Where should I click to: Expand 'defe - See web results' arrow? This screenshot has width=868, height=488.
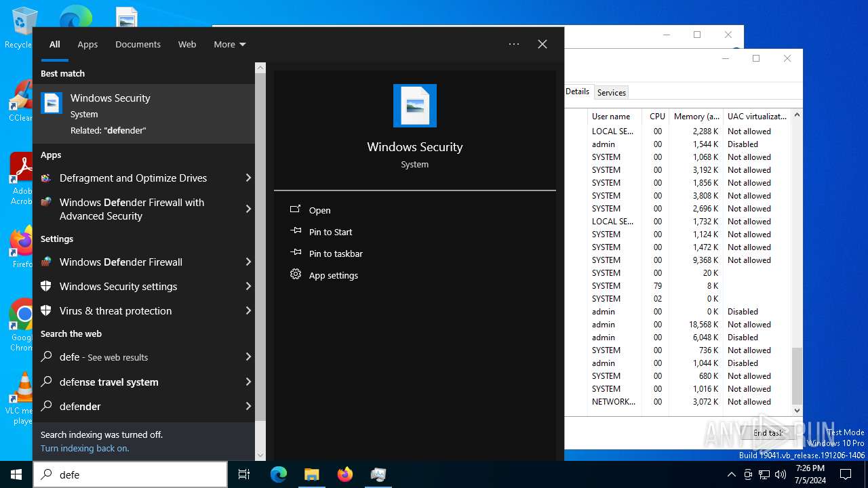click(x=248, y=357)
